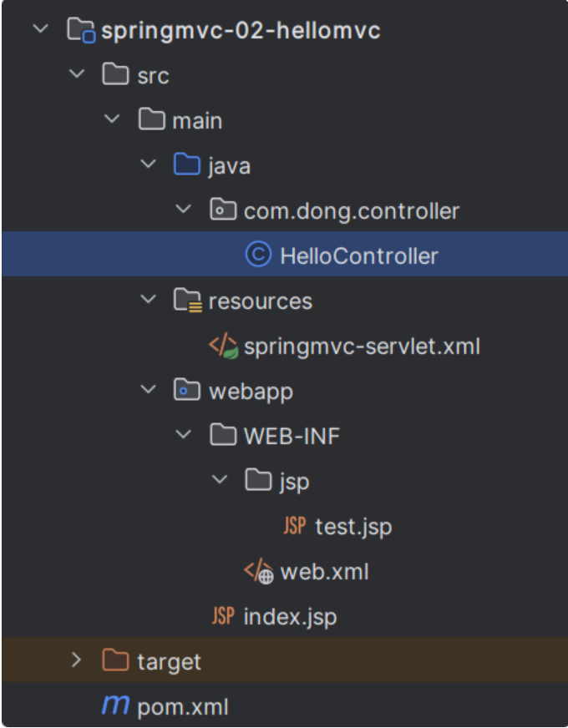Select the pom.xml file name
This screenshot has width=568, height=728.
pos(183,708)
